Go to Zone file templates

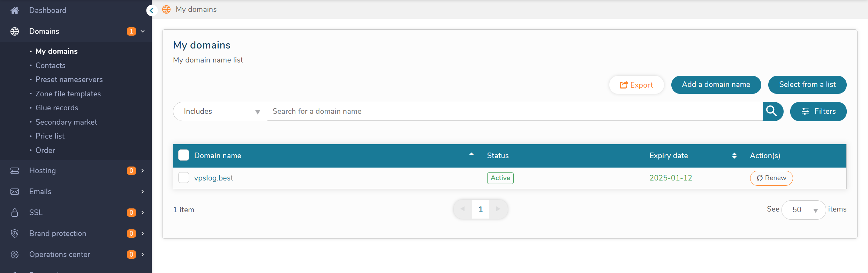(68, 94)
